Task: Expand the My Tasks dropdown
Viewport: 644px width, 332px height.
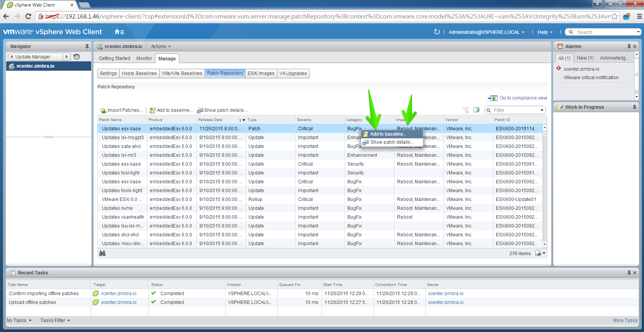Action: (x=19, y=320)
